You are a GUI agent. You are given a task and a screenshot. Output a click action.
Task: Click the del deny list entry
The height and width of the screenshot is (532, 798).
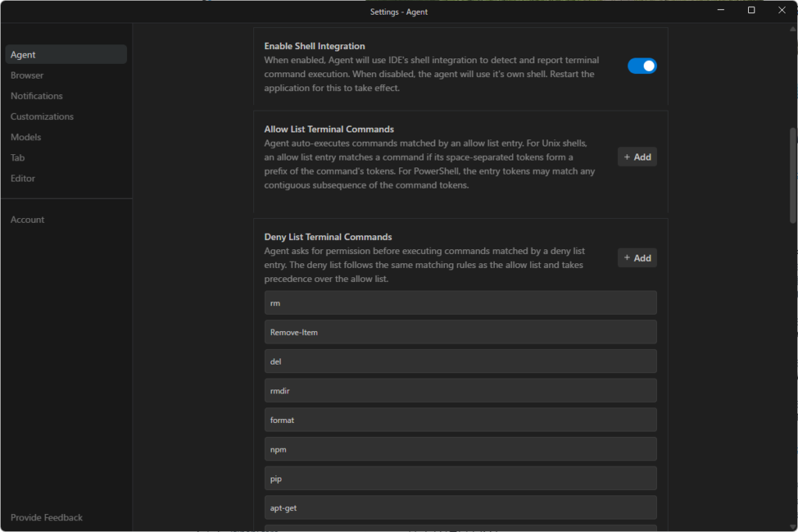coord(460,361)
